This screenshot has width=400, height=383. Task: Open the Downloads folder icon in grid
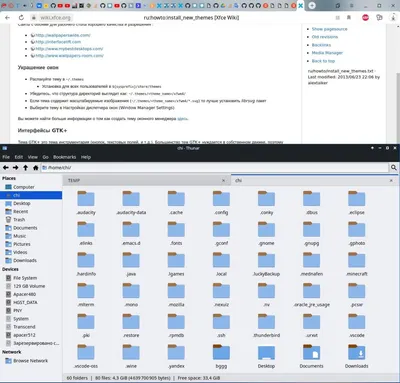coord(357,356)
